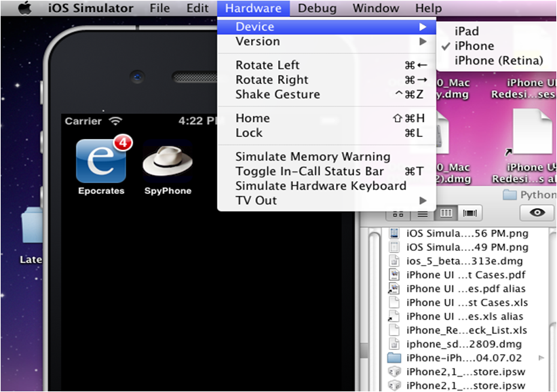Expand the TV Out submenu
Image resolution: width=557 pixels, height=392 pixels.
326,200
